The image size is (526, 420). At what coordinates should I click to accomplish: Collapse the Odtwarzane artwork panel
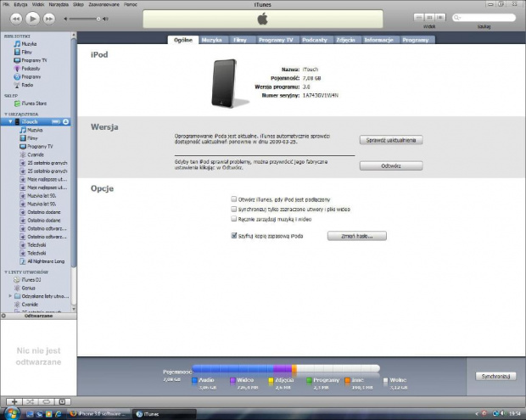3,316
